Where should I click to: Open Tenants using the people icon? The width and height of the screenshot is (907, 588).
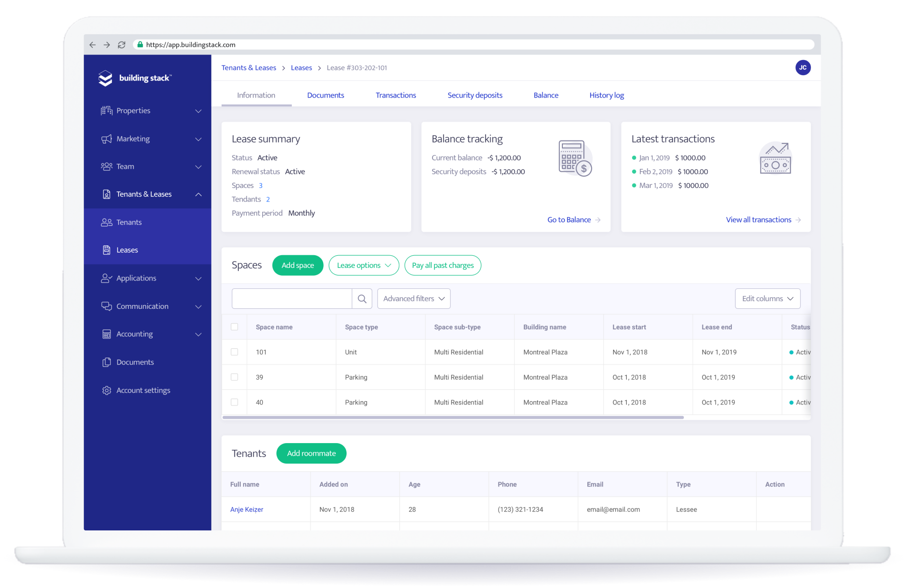(x=106, y=222)
